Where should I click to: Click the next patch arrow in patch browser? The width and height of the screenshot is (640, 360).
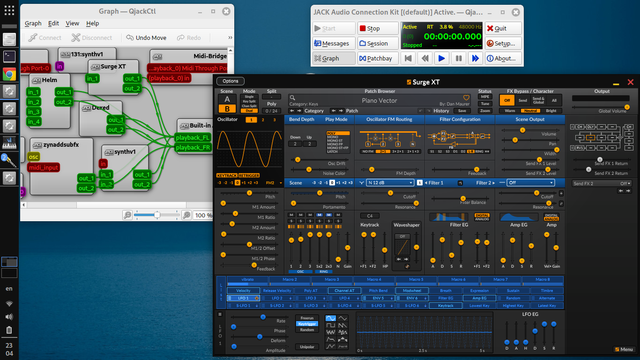[341, 111]
